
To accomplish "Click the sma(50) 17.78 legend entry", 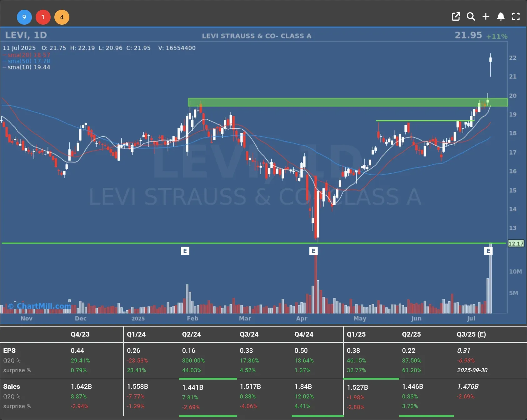I will 27,61.
